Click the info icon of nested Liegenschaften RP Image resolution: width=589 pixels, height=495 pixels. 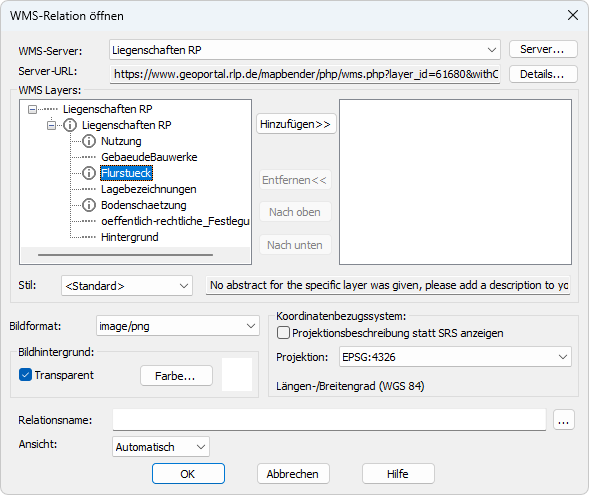point(70,125)
